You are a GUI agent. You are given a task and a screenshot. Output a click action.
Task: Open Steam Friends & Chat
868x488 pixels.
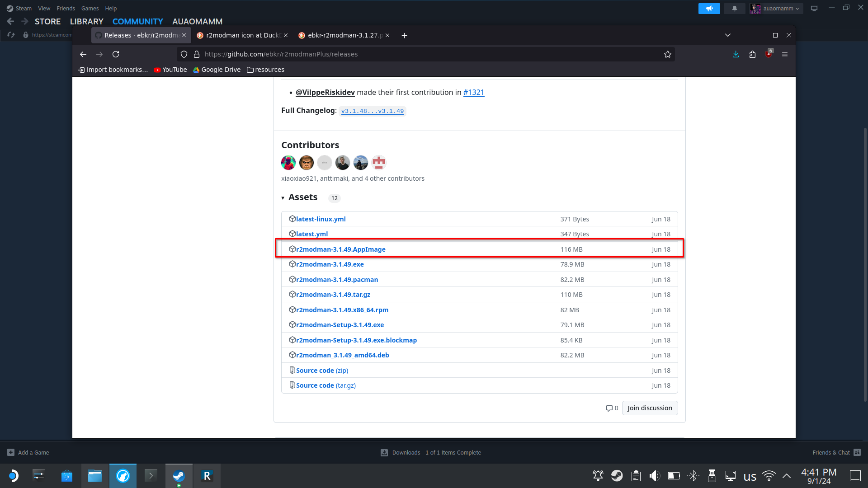[836, 453]
